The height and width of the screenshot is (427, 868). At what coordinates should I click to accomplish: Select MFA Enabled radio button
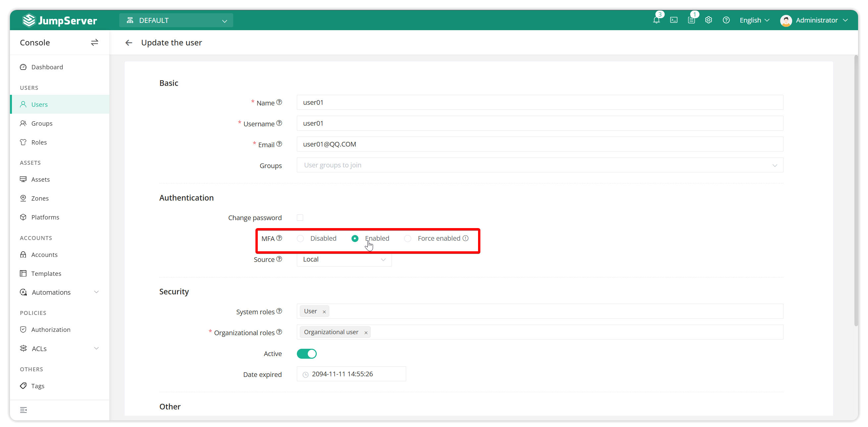355,238
